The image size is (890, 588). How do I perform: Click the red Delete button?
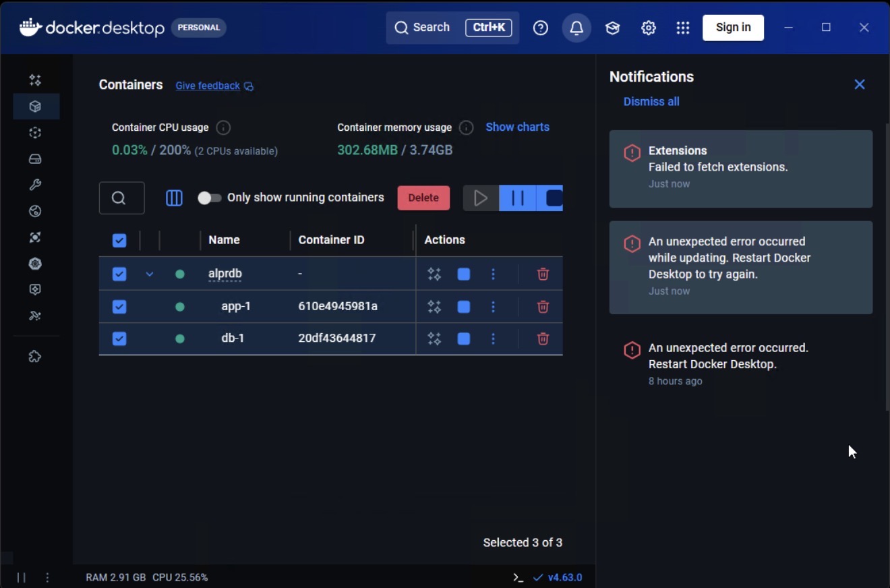click(x=423, y=198)
